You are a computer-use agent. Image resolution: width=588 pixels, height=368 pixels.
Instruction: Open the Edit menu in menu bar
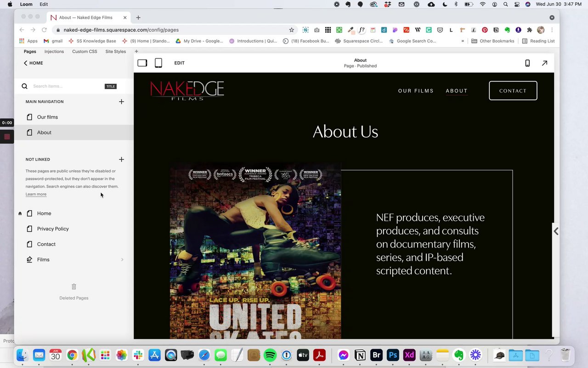point(44,4)
